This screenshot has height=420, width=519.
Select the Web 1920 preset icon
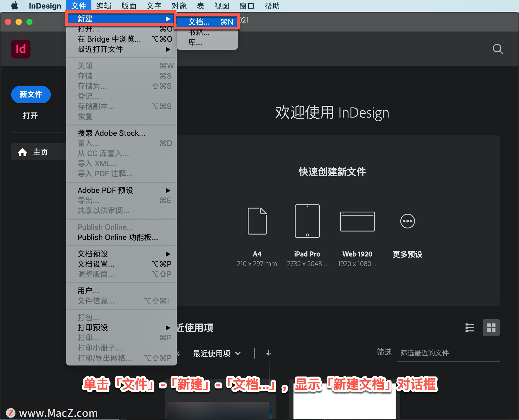pos(357,221)
